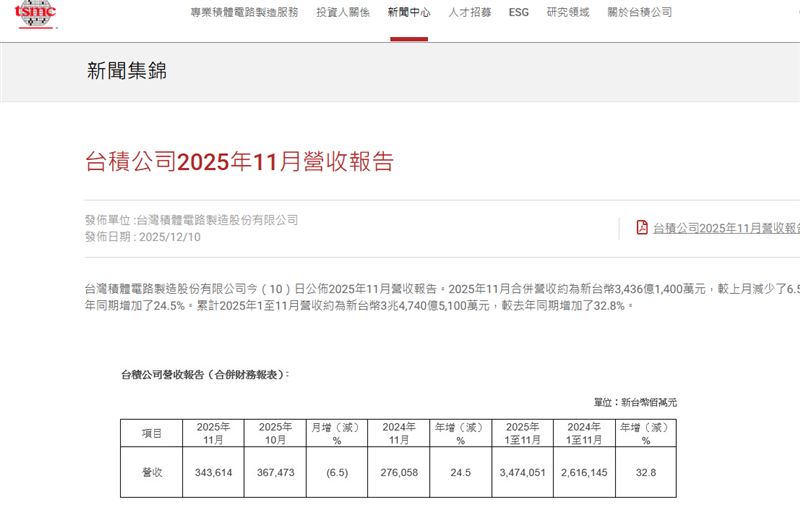Click the 2025年 10月 column header
This screenshot has width=800, height=507.
(275, 433)
